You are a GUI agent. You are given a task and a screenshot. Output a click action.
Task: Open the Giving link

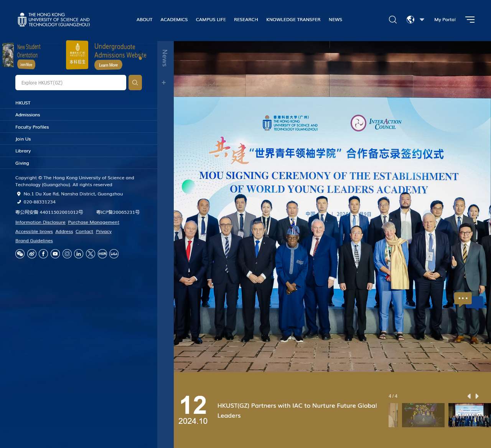(22, 163)
